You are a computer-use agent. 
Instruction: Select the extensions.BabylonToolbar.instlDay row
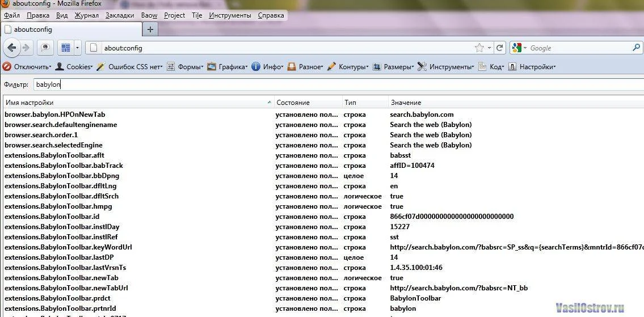pyautogui.click(x=323, y=227)
